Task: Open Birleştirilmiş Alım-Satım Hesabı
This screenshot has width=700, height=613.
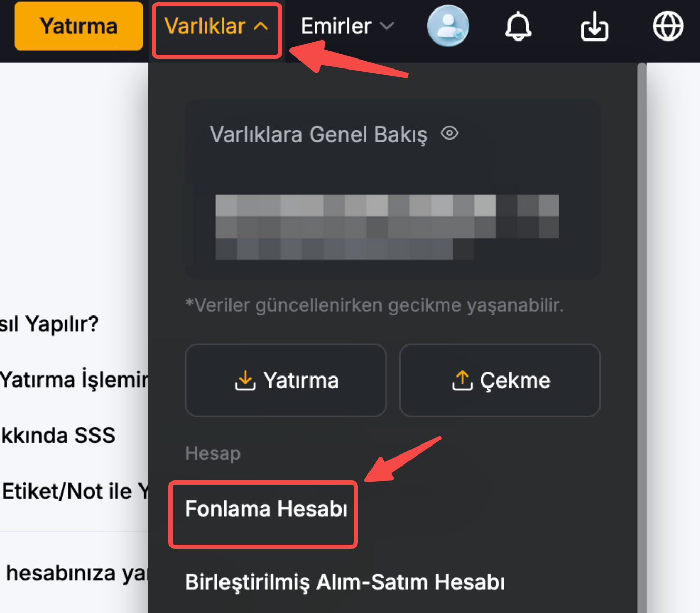Action: [345, 582]
